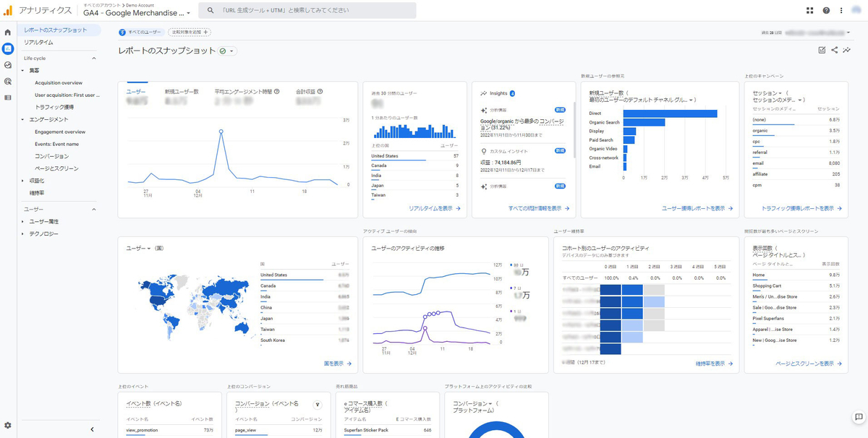Screen dimensions: 868x438
Task: Open the account picker GA4 - Google Merchandise
Action: point(137,13)
